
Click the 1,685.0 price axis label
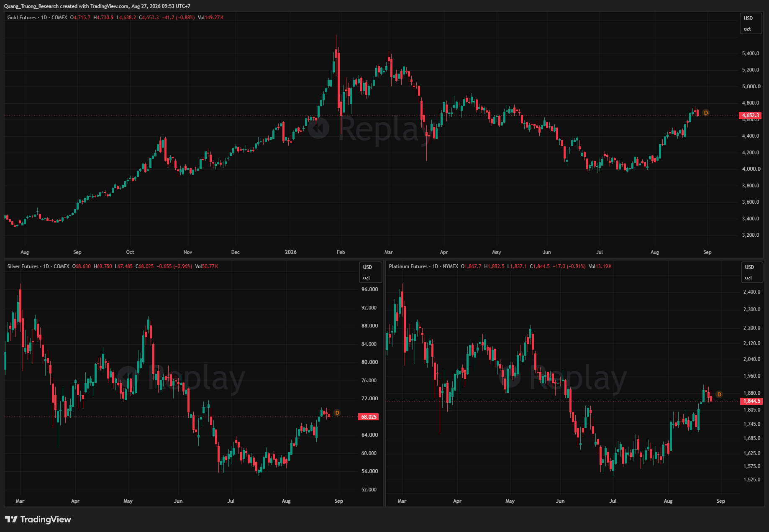click(752, 438)
